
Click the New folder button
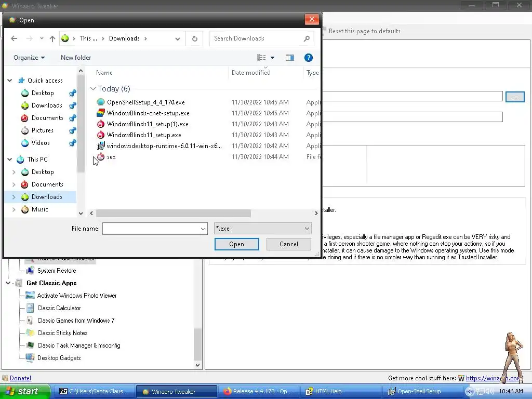coord(76,58)
